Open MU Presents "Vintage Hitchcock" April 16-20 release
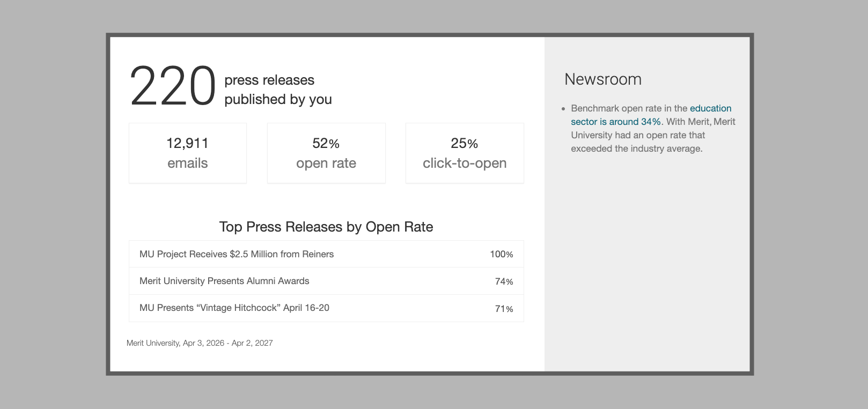 [234, 308]
